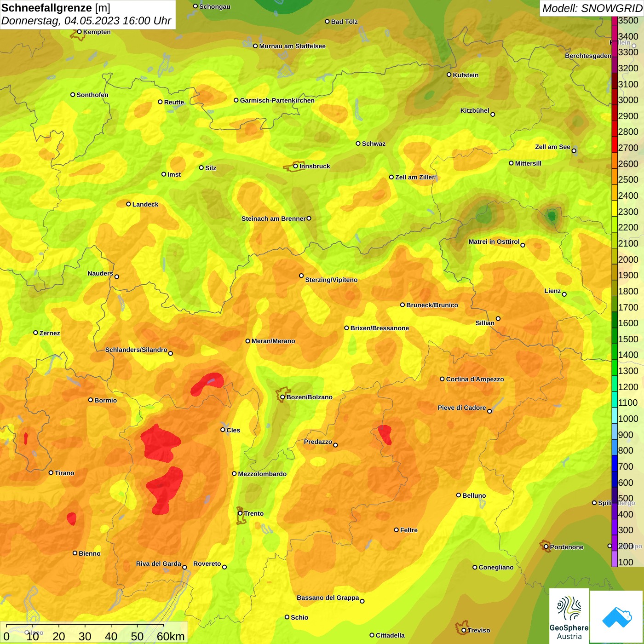The image size is (644, 644).
Task: Click the cyan 1000 legend swatch
Action: pos(615,415)
